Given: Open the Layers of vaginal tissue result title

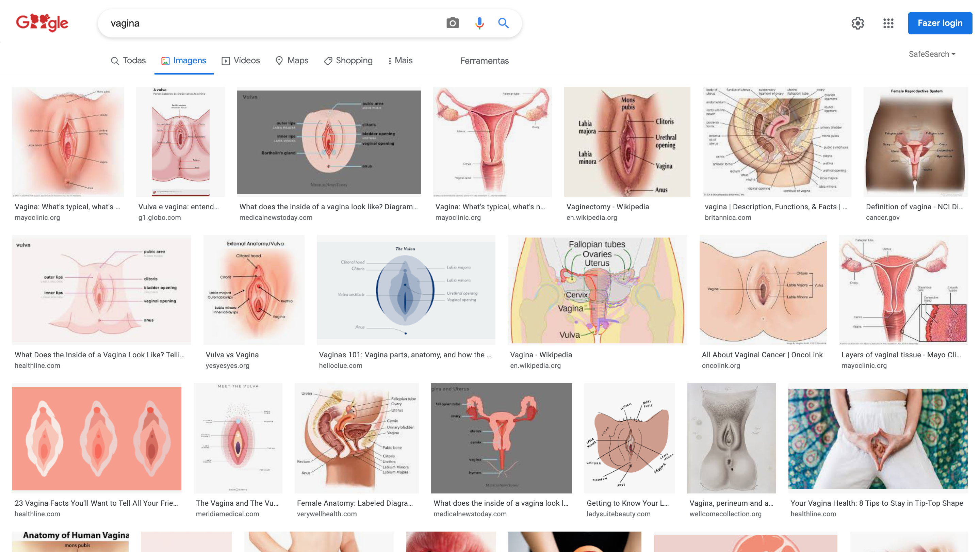Looking at the screenshot, I should tap(901, 355).
